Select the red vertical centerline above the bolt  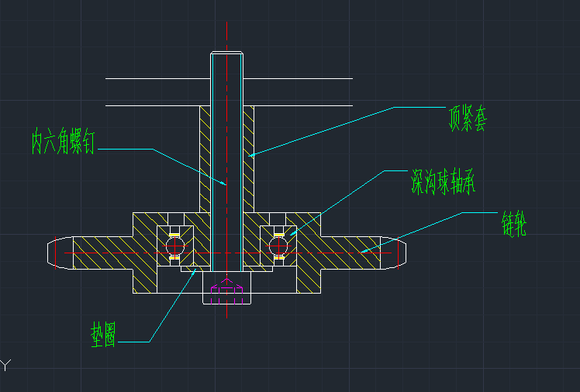[226, 35]
